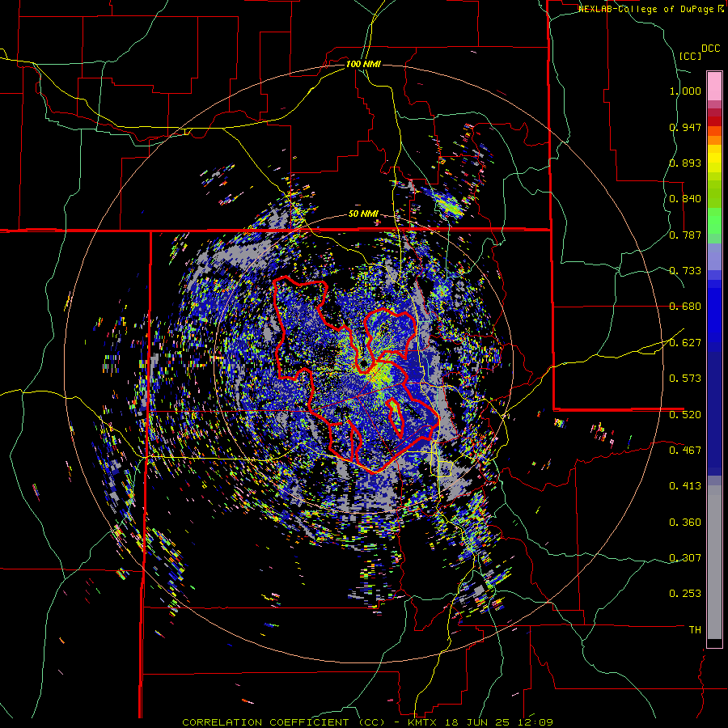
Task: Select the 0.893 scale value
Action: tap(685, 163)
